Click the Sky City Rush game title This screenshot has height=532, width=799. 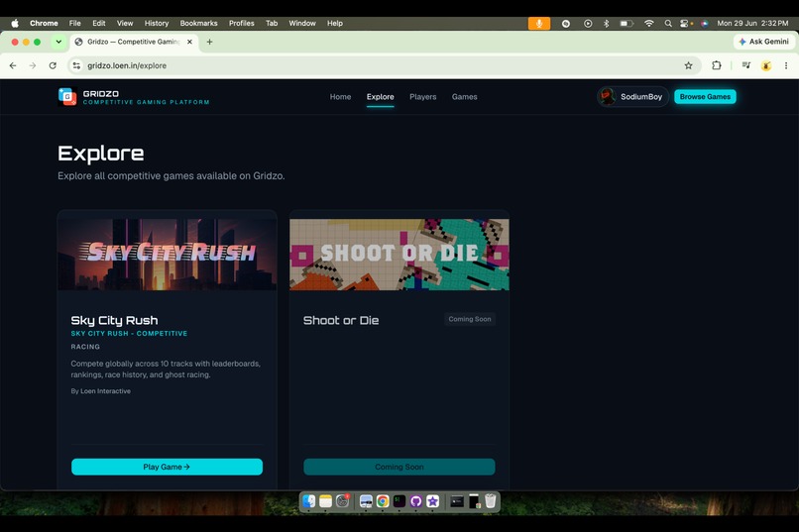114,320
